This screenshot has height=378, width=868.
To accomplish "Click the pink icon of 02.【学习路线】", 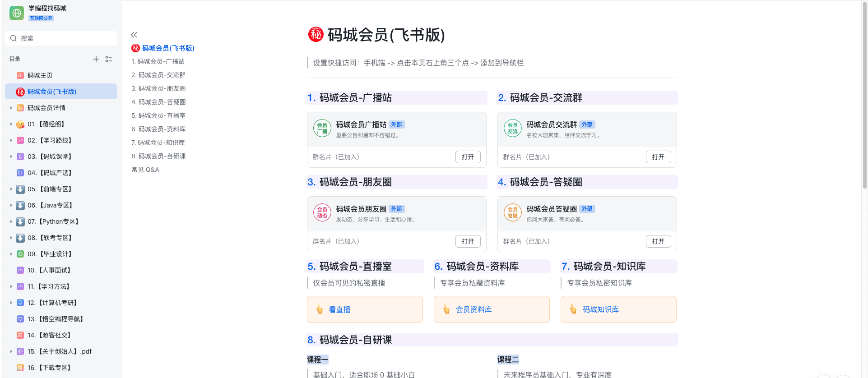I will click(20, 140).
